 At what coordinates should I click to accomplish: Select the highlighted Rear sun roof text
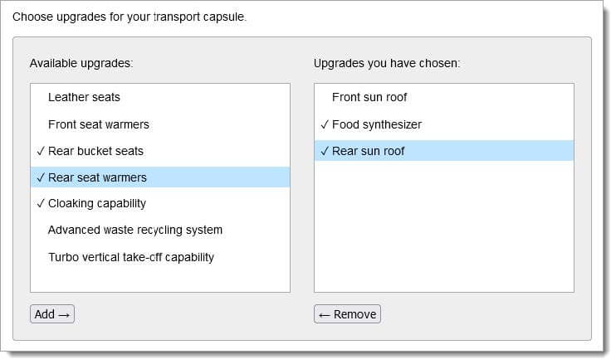click(368, 151)
